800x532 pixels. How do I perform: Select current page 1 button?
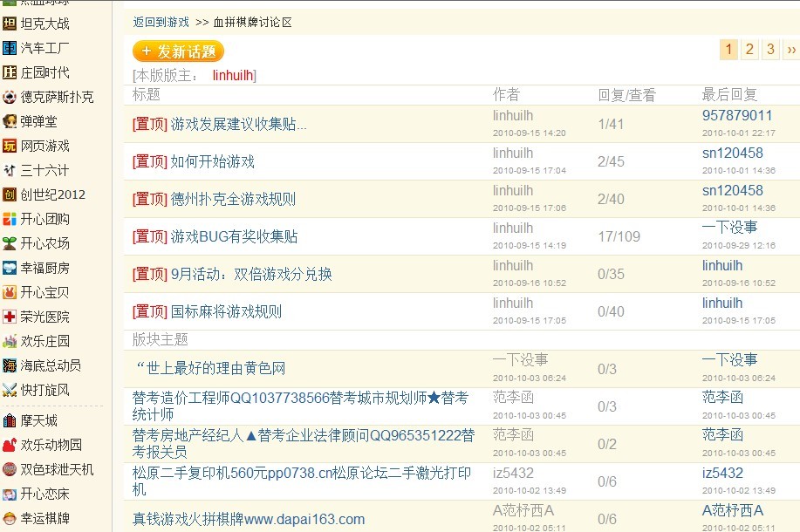[728, 50]
